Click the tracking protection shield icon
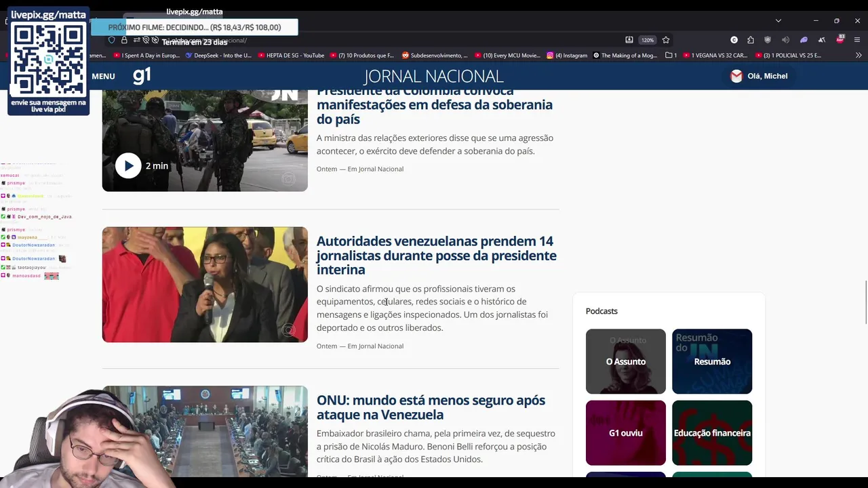This screenshot has width=868, height=488. 112,40
